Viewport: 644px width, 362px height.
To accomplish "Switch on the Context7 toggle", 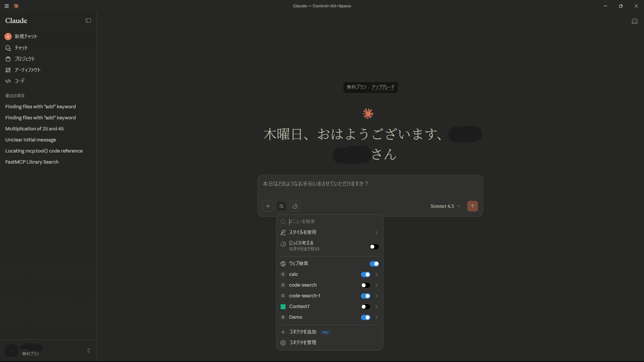I will (x=365, y=307).
